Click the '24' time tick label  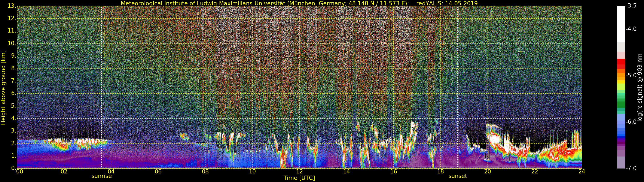click(x=582, y=171)
